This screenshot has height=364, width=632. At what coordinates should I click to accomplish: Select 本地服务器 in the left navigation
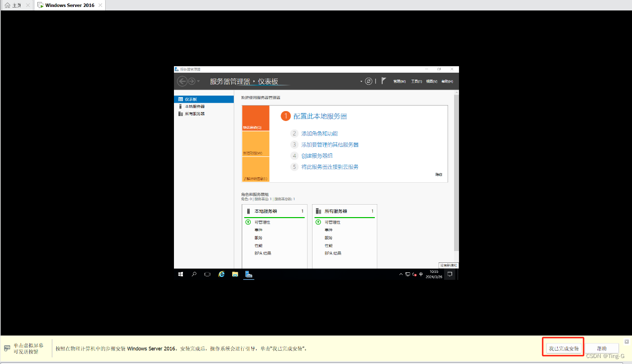[x=204, y=107]
